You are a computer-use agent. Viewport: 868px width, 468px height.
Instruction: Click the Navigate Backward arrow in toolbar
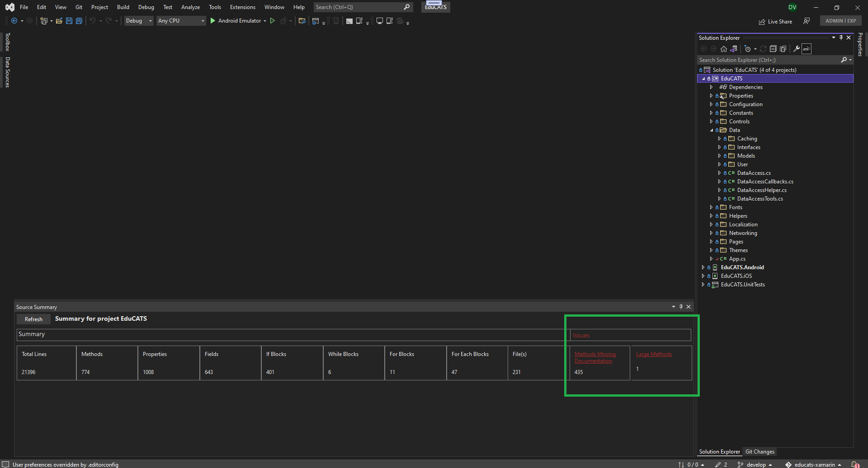[14, 21]
